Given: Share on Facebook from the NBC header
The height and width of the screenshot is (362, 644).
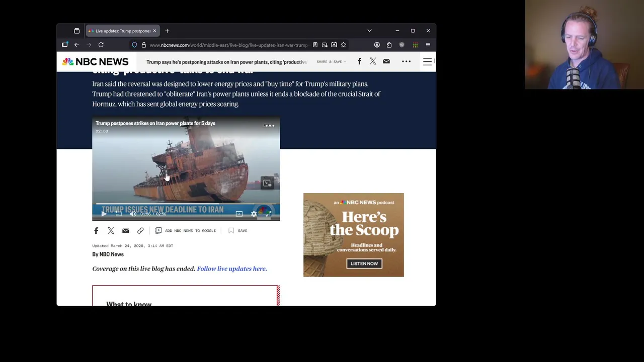Looking at the screenshot, I should tap(359, 61).
